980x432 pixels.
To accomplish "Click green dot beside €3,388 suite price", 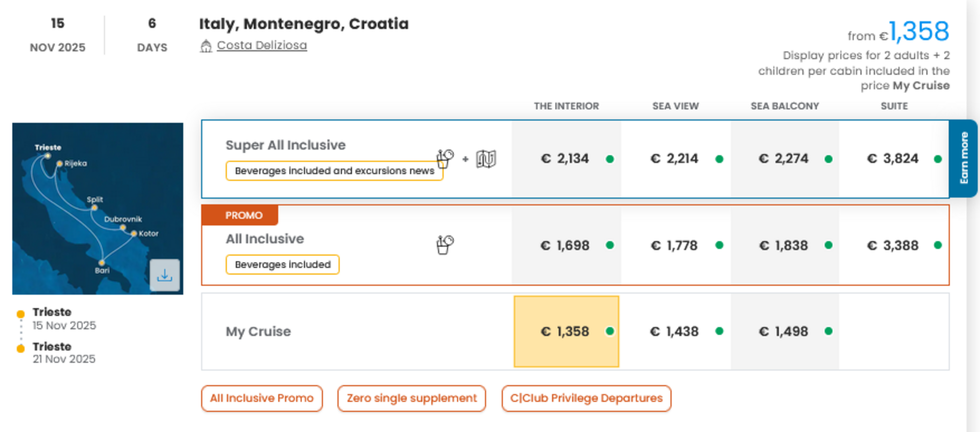I will [938, 245].
